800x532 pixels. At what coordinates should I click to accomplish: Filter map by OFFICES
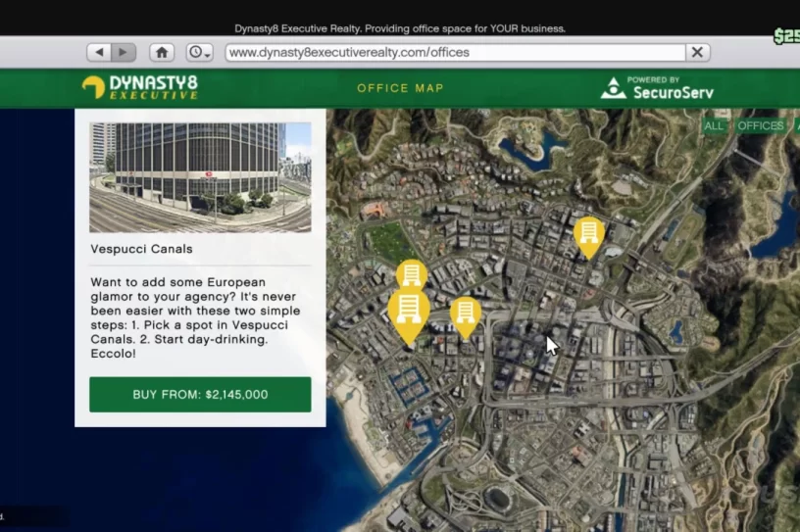coord(760,125)
